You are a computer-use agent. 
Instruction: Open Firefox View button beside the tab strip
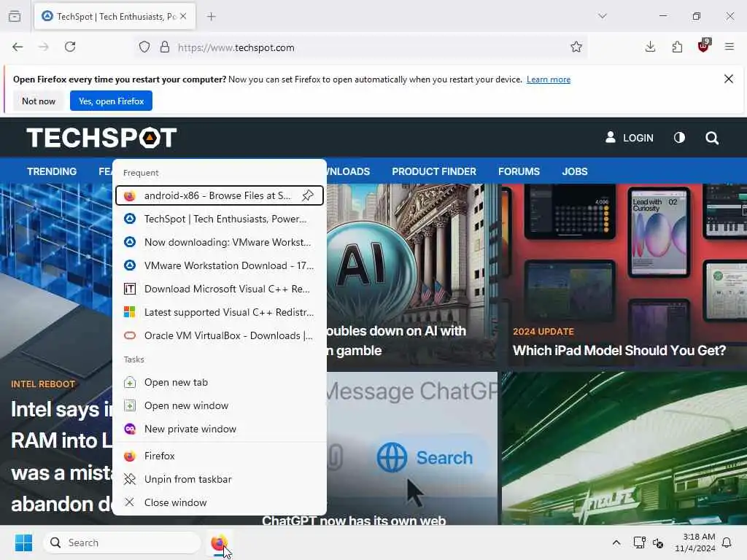point(15,16)
